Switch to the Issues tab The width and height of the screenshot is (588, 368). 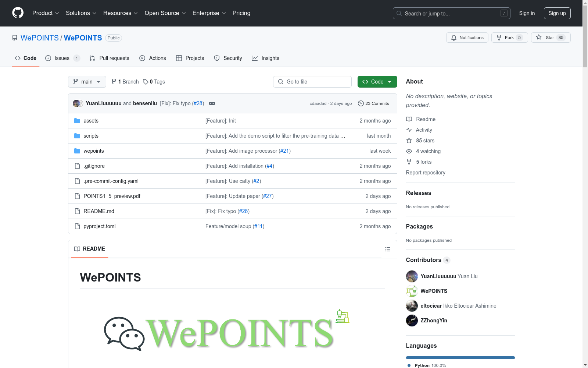(62, 58)
